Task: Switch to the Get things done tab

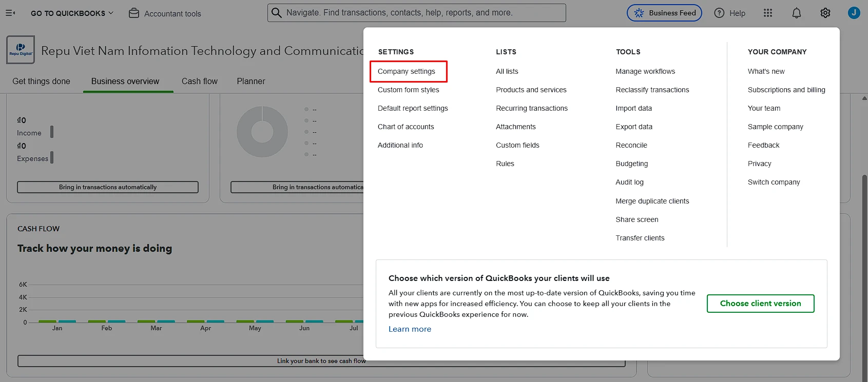Action: [41, 82]
